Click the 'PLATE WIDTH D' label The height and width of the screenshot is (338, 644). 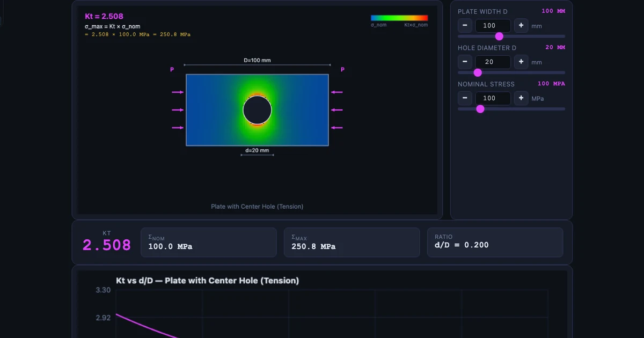point(482,11)
